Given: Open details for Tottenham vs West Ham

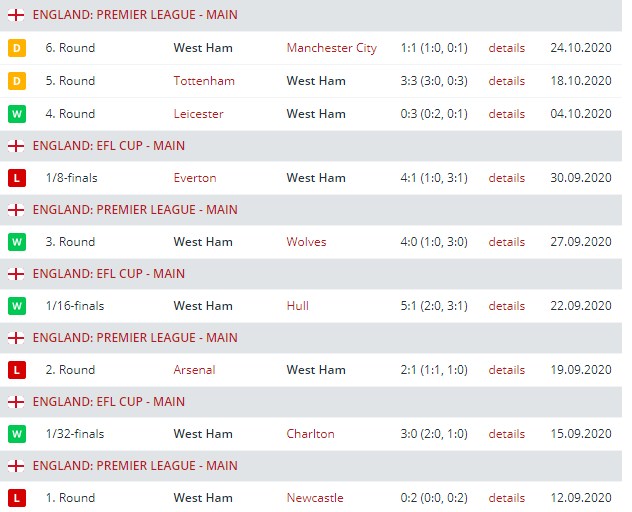Looking at the screenshot, I should pos(506,81).
